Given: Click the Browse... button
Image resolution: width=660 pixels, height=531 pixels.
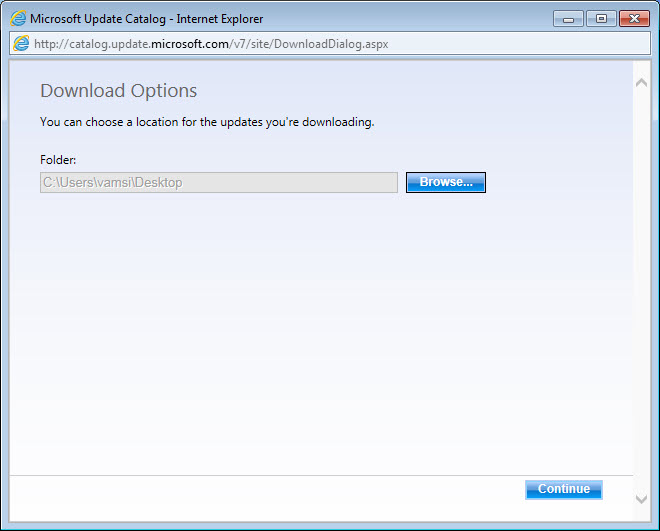Looking at the screenshot, I should (446, 182).
